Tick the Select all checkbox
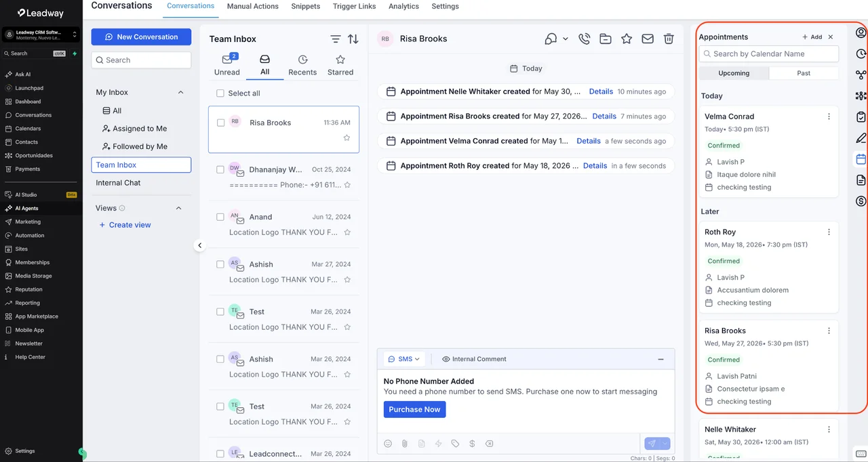This screenshot has height=462, width=868. pos(220,93)
